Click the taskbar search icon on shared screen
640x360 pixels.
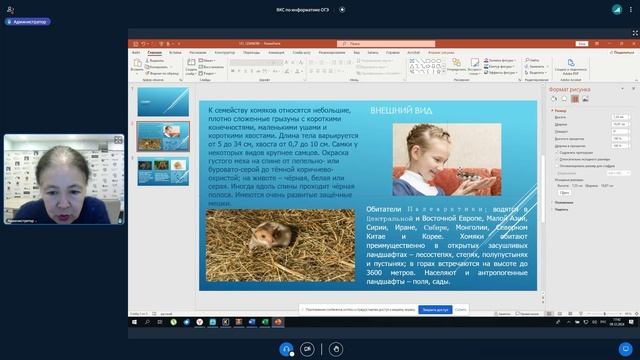pos(147,322)
